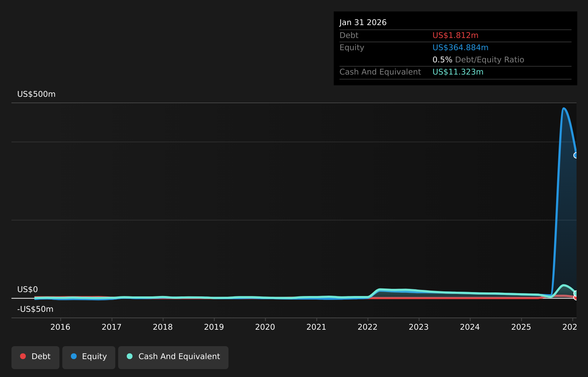Viewport: 588px width, 377px height.
Task: Click the Debt label in the tooltip
Action: click(349, 35)
